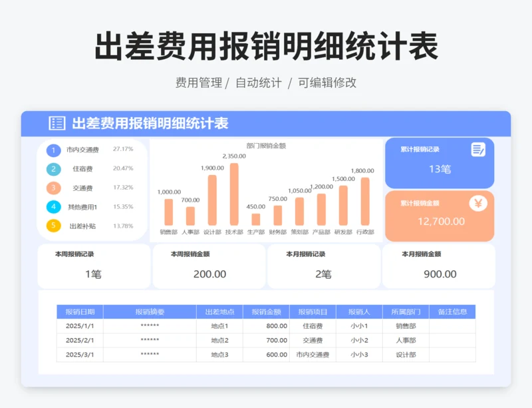This screenshot has width=532, height=408.
Task: Select the 生产部 bar in chart
Action: tap(256, 220)
